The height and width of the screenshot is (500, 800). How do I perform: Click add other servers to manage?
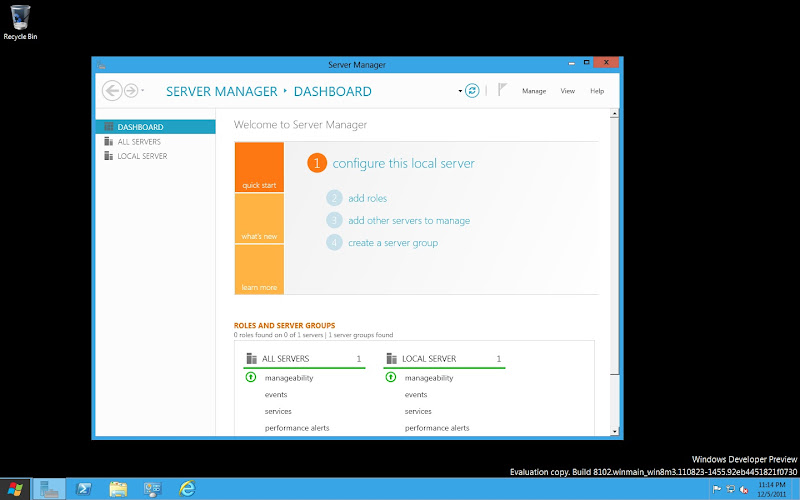[409, 220]
